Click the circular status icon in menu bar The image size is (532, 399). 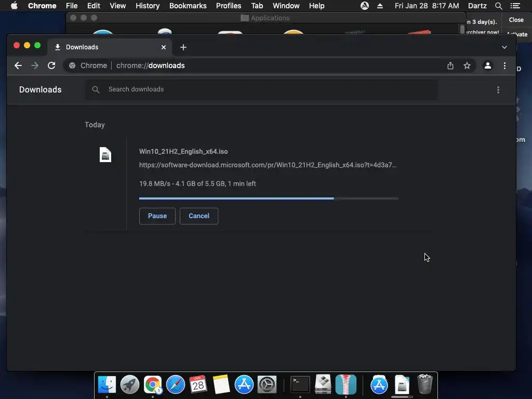[x=364, y=6]
